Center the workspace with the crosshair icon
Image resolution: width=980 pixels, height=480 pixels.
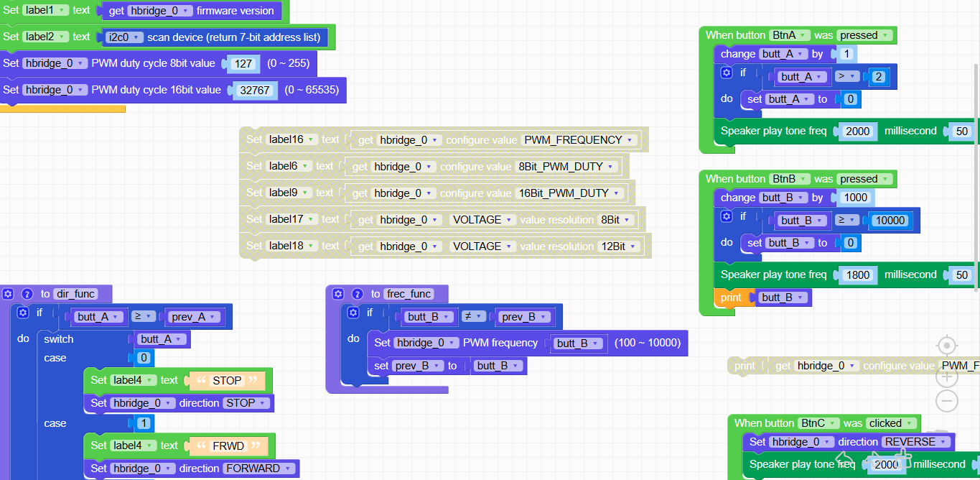click(947, 346)
